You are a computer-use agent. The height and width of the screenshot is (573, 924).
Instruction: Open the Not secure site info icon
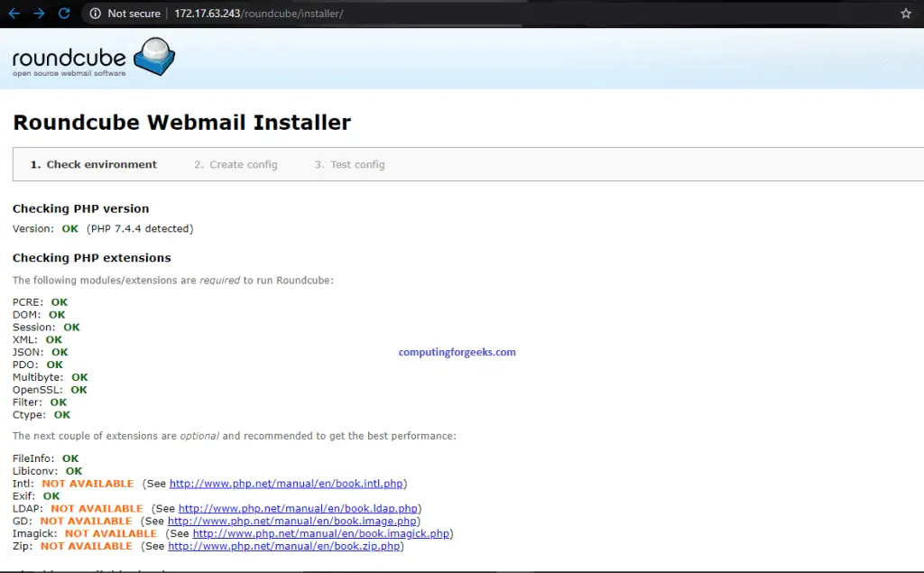coord(95,13)
